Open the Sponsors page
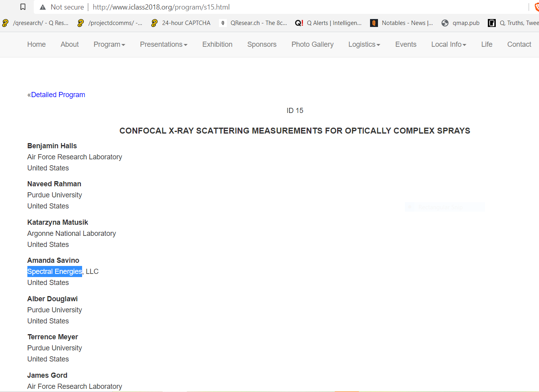 click(262, 44)
